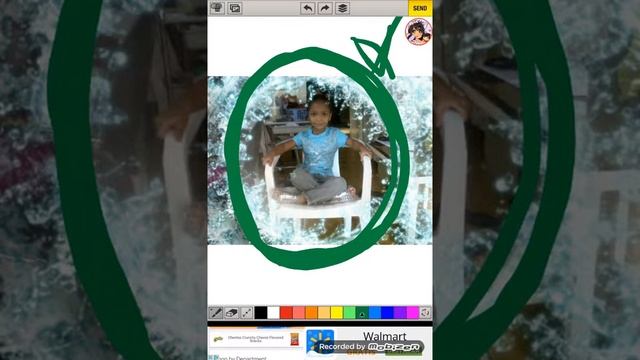
Task: Pick the purple color swatch
Action: coord(400,313)
